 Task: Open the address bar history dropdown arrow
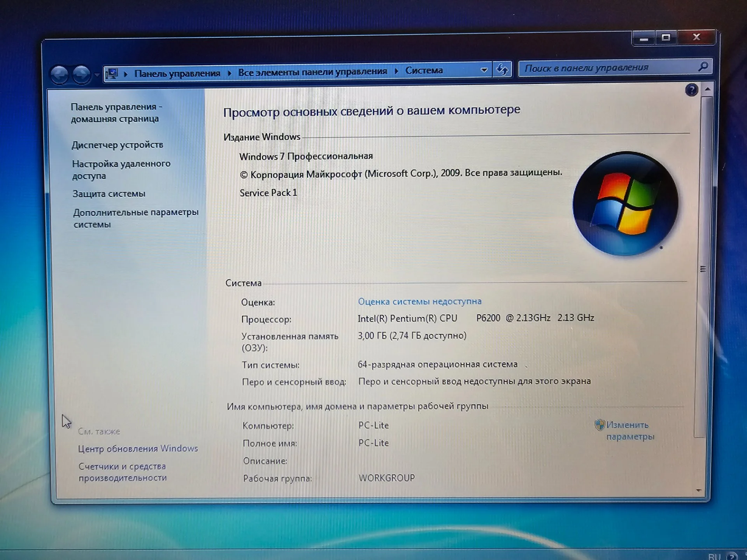484,70
